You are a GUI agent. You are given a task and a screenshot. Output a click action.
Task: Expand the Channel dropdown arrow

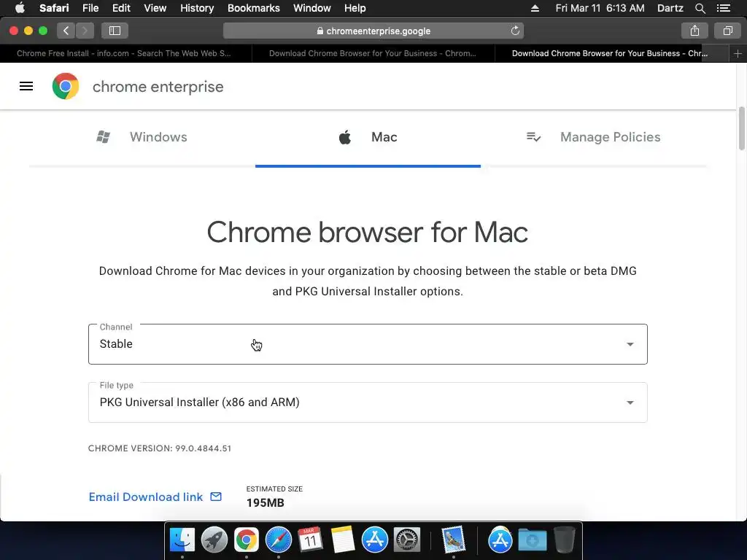(630, 344)
